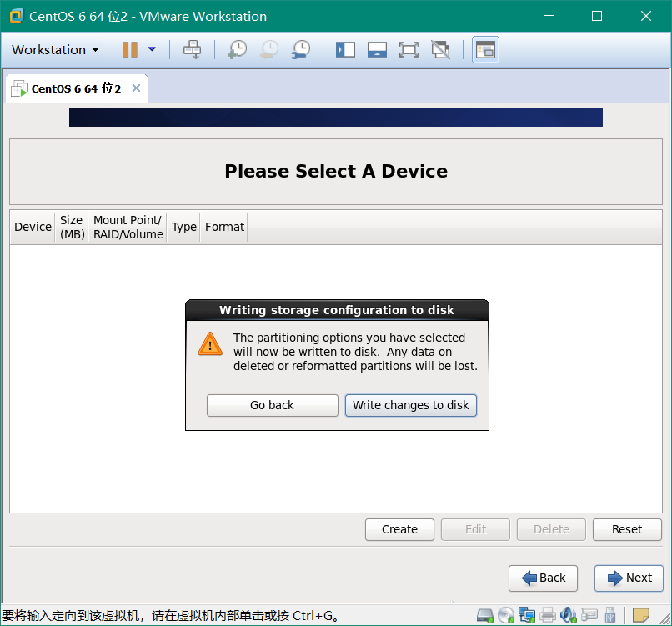Click the Create partition button

[x=399, y=529]
